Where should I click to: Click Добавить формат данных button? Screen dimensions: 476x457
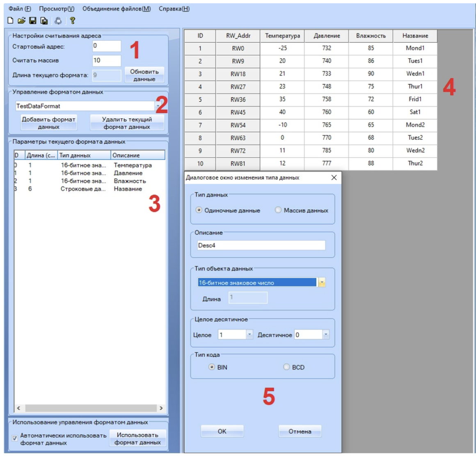coord(48,123)
